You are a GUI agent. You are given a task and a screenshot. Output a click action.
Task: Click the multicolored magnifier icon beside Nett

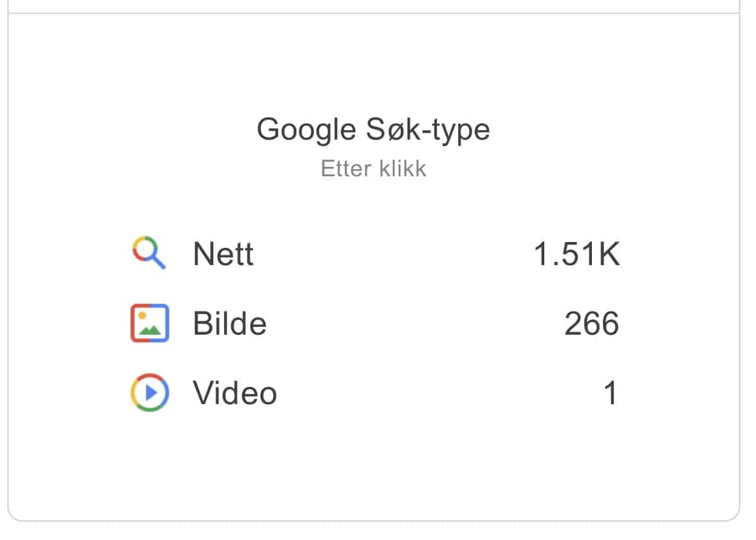149,253
